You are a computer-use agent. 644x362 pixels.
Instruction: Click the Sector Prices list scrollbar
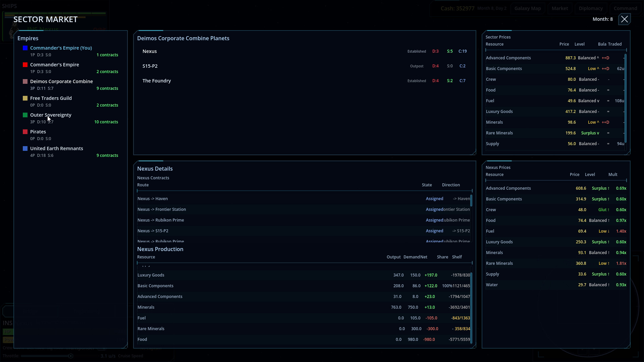point(626,98)
